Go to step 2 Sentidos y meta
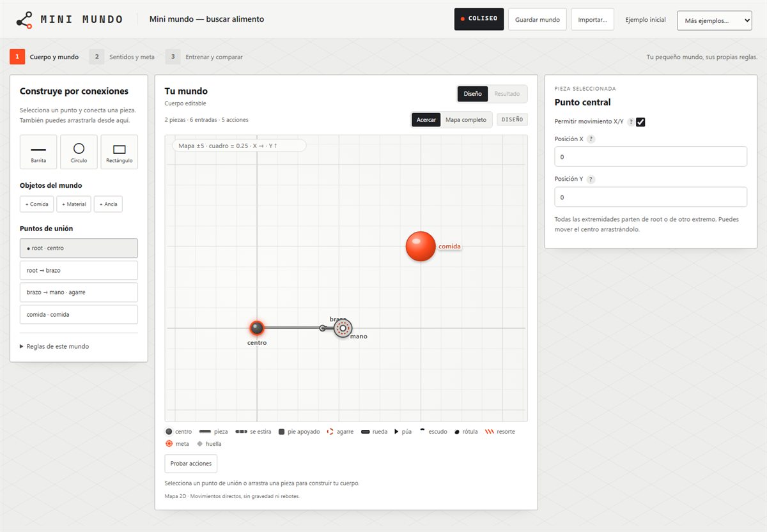This screenshot has width=767, height=532. point(122,57)
